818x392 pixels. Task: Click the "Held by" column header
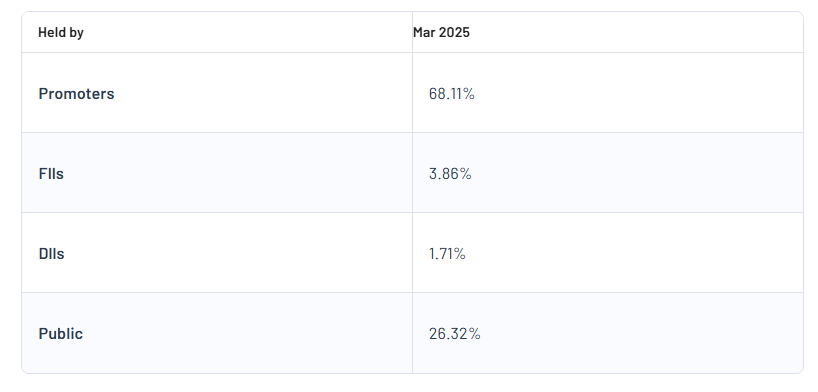(x=61, y=32)
